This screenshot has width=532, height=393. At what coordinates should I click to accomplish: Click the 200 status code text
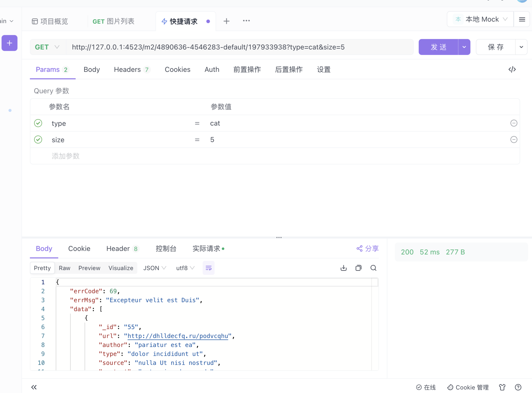(x=407, y=252)
